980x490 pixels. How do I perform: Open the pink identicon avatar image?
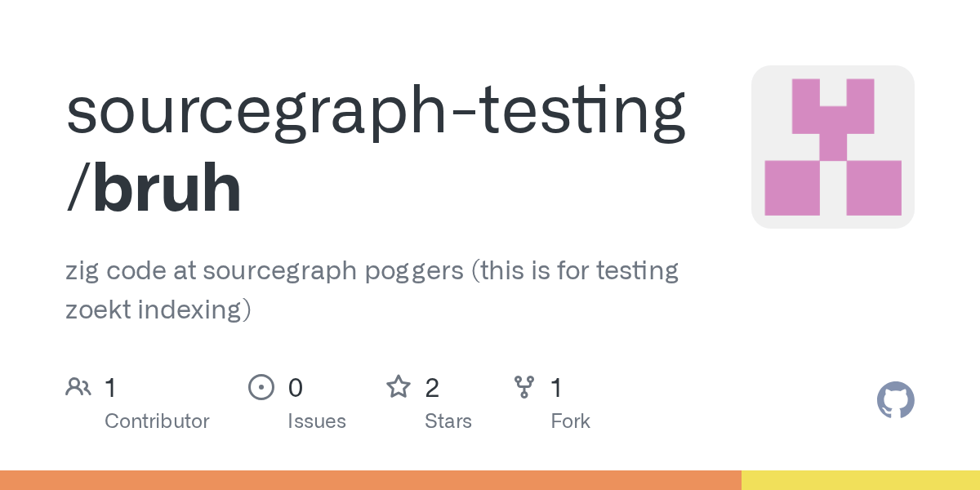pos(832,147)
